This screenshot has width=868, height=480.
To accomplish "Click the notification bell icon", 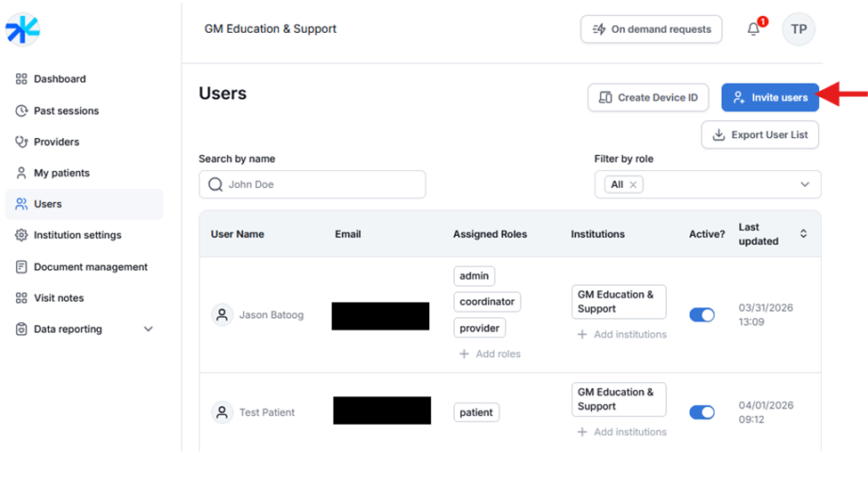I will (754, 29).
